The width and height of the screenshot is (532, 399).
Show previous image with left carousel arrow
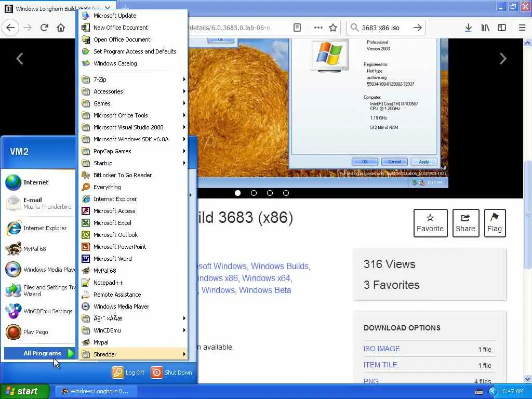pos(20,58)
